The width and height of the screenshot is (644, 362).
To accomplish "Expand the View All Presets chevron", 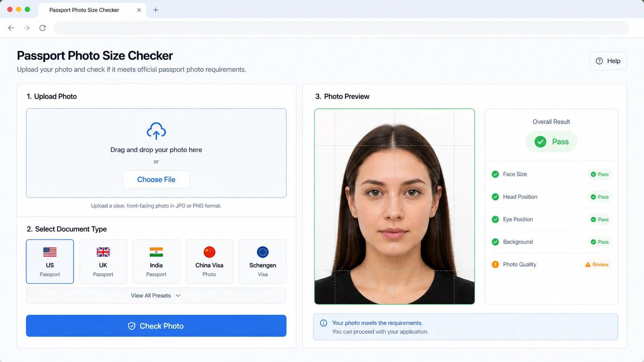I will pos(178,296).
